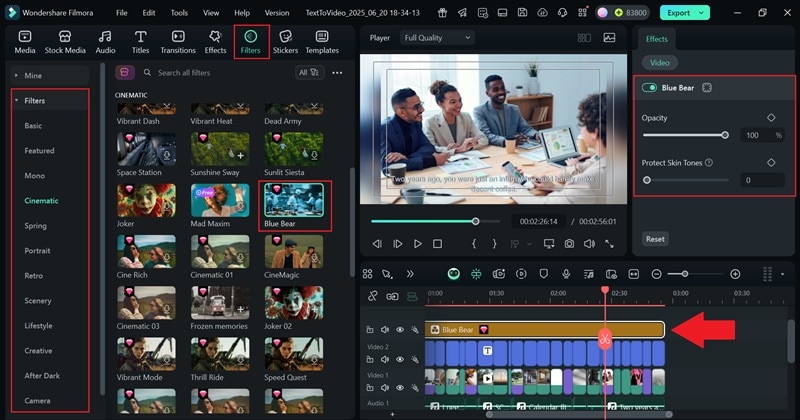Click the Video pill button under Effects
This screenshot has height=420, width=800.
[x=659, y=63]
